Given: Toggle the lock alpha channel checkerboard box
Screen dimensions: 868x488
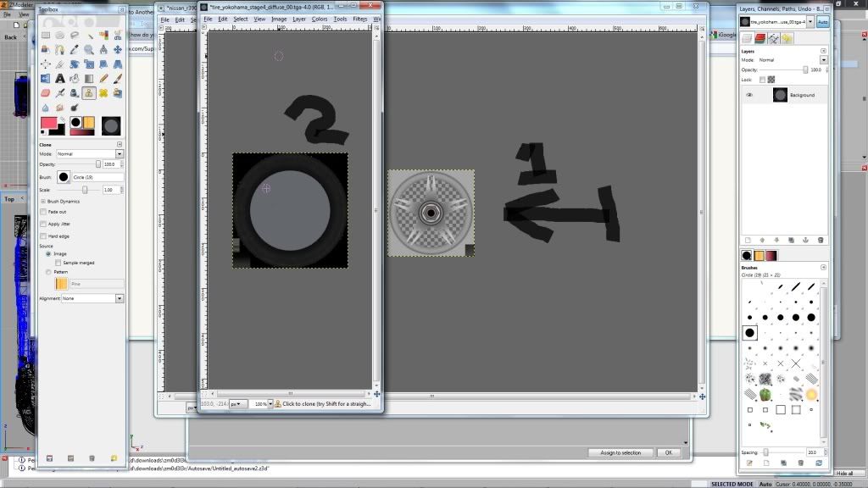Looking at the screenshot, I should 771,80.
